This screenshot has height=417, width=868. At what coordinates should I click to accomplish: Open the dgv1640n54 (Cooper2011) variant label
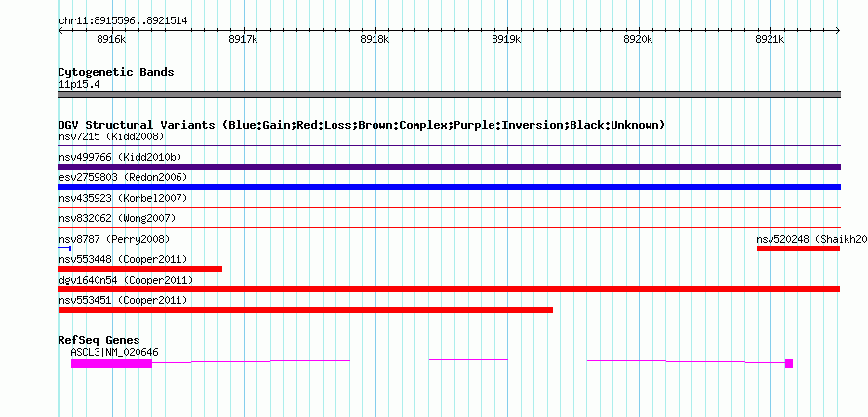[x=126, y=280]
